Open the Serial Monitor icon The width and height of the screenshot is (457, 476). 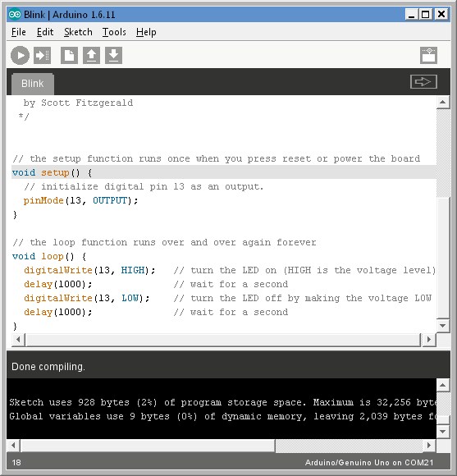point(428,56)
